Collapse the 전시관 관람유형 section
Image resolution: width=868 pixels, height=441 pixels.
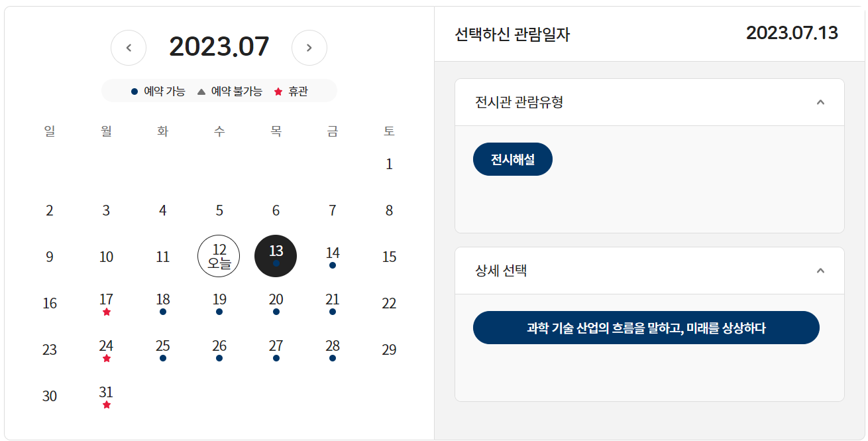point(821,102)
